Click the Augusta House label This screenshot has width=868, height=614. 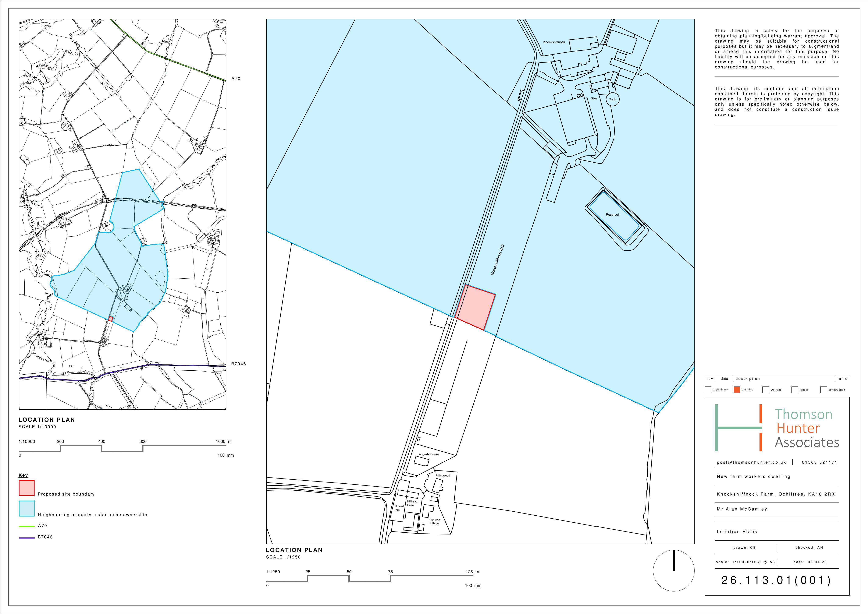pos(429,454)
